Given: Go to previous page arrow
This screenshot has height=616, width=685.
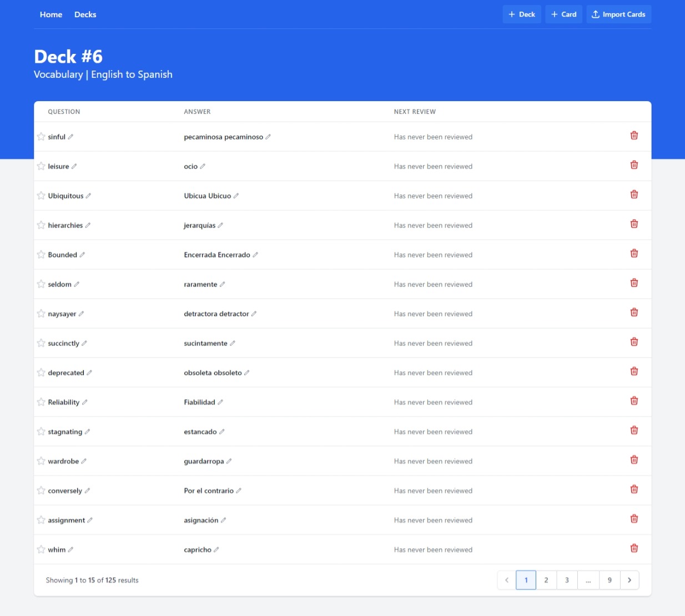Looking at the screenshot, I should pyautogui.click(x=507, y=580).
